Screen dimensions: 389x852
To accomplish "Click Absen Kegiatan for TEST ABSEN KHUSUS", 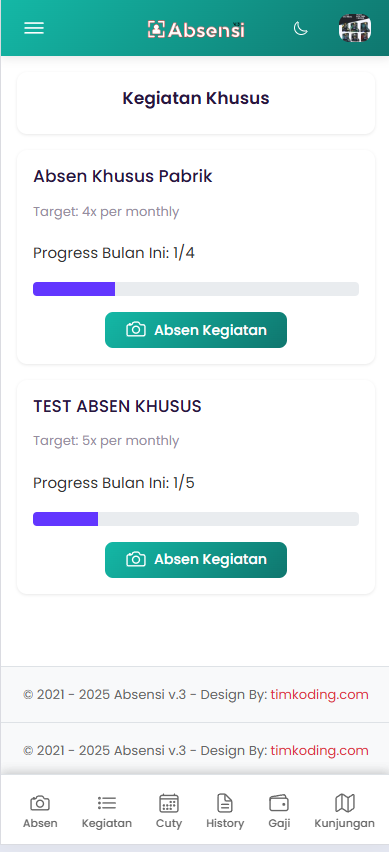I will click(196, 560).
